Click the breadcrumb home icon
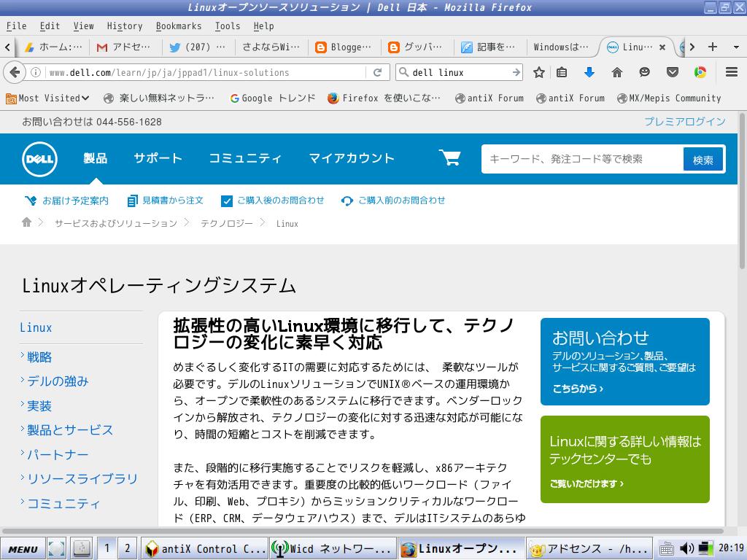 [27, 222]
